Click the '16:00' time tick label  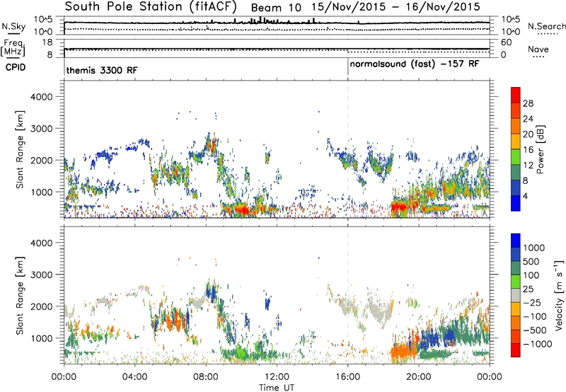coord(347,377)
